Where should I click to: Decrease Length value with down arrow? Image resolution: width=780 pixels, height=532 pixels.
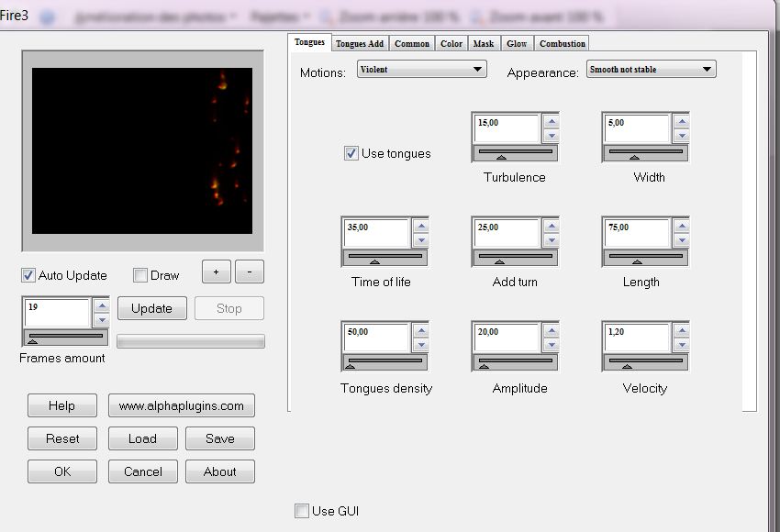point(682,240)
